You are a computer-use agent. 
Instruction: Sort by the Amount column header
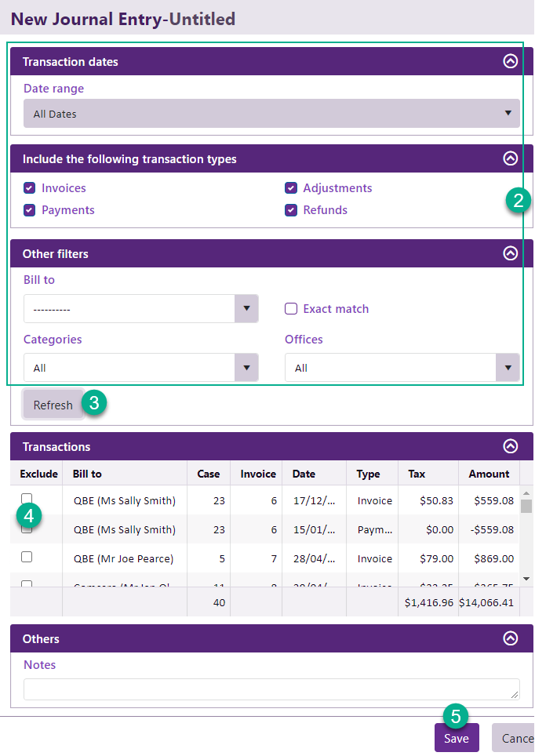489,474
